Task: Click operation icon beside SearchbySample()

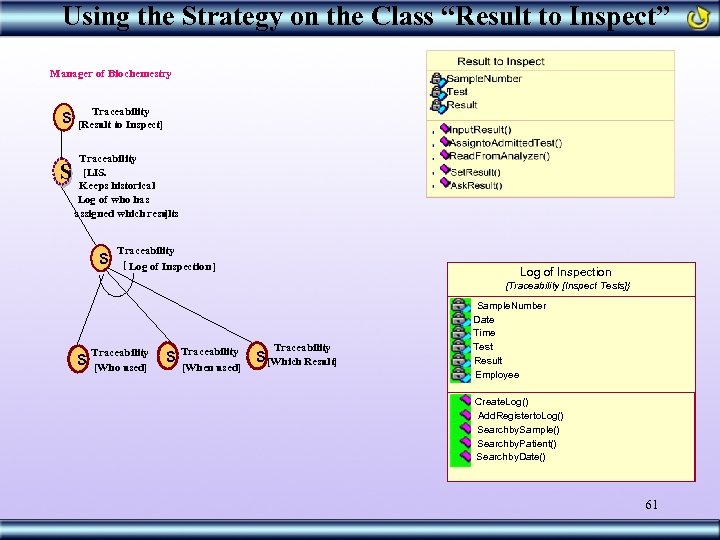Action: [x=465, y=428]
